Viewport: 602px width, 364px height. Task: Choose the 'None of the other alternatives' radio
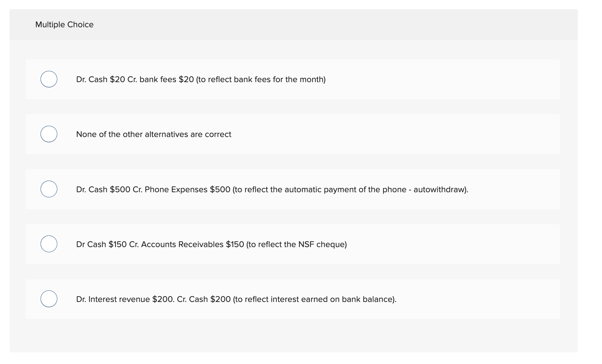coord(49,134)
